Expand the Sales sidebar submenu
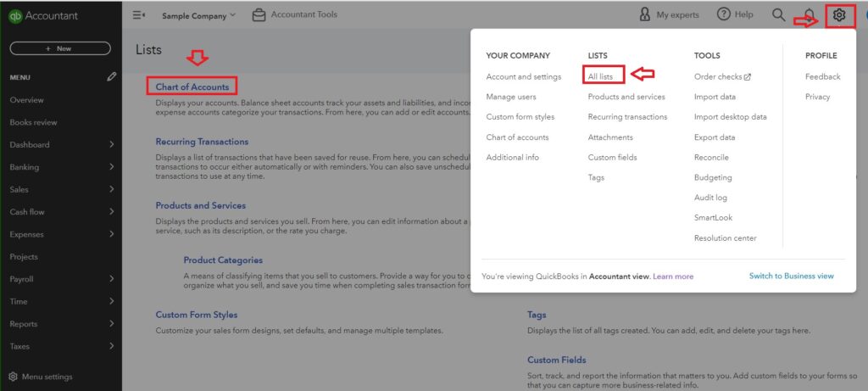868x391 pixels. coord(111,189)
